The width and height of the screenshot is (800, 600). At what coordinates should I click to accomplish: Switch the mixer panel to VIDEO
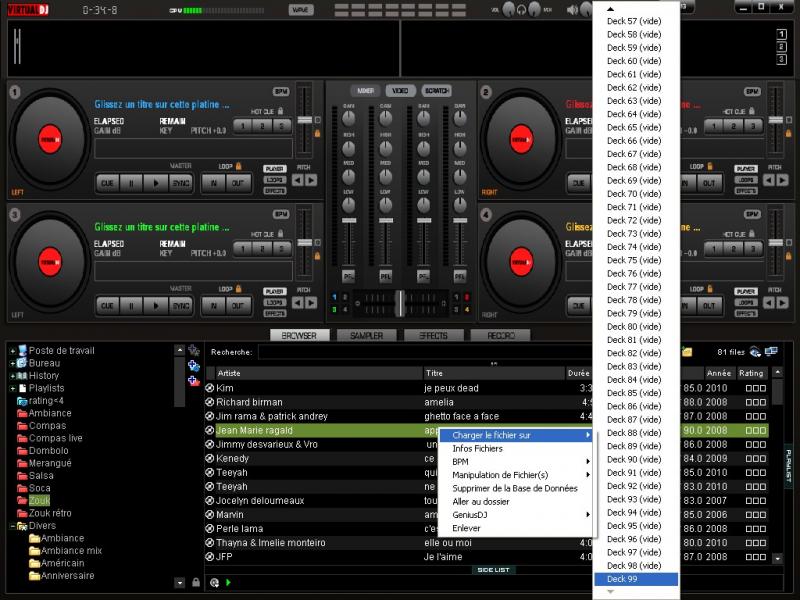click(400, 91)
